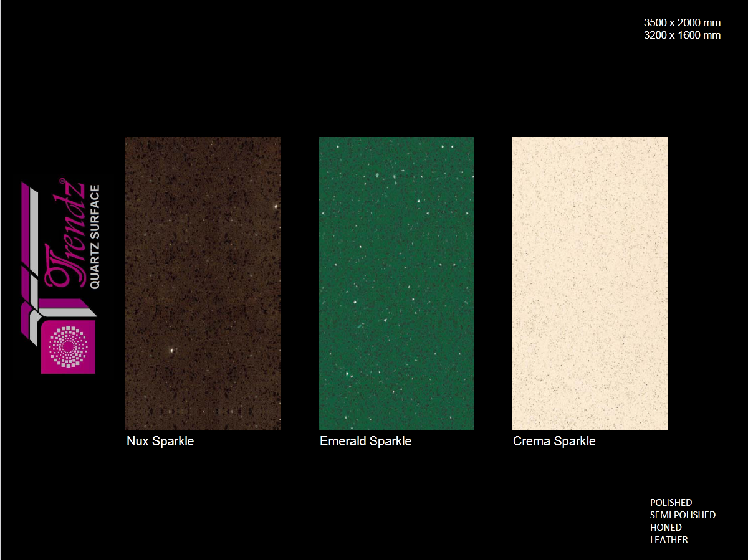Click the pink square dotted-circle emblem
The image size is (748, 560).
click(68, 346)
